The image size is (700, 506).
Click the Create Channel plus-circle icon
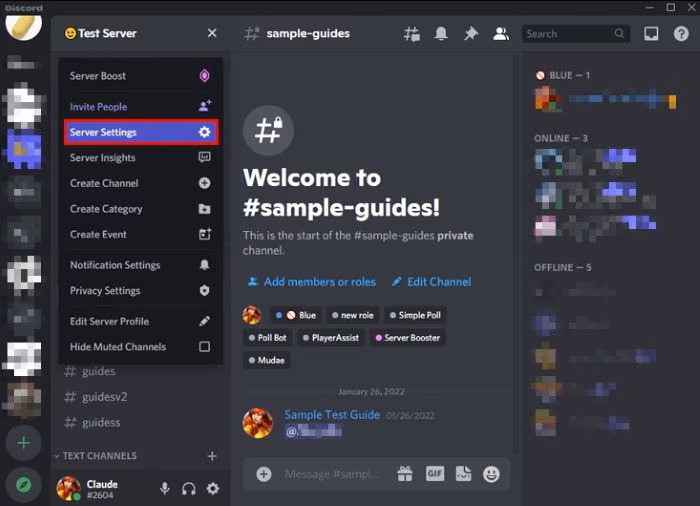click(204, 183)
